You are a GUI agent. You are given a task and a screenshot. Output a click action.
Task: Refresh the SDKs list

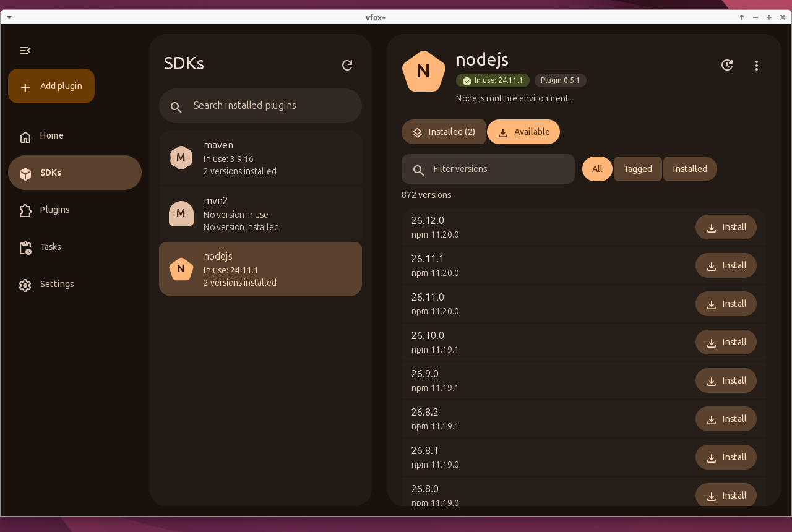point(347,65)
